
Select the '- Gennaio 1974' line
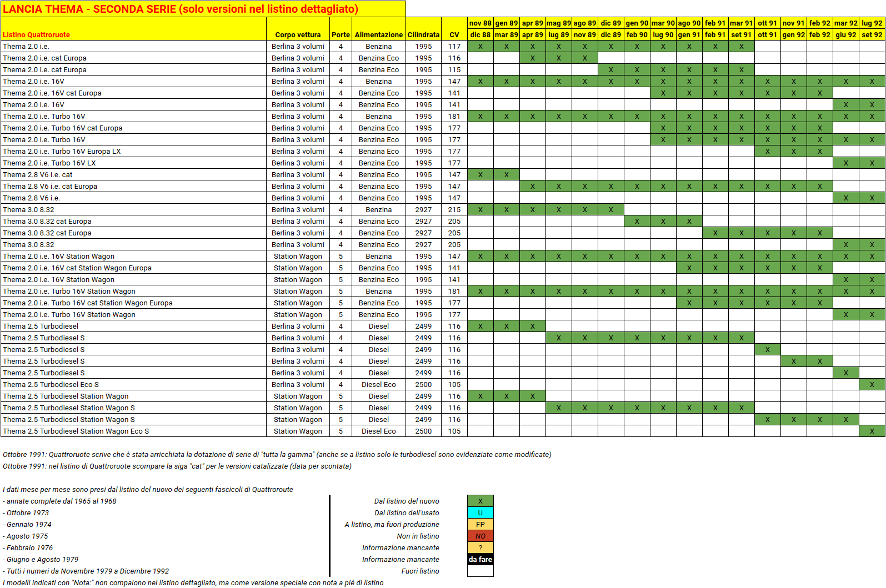click(x=27, y=524)
